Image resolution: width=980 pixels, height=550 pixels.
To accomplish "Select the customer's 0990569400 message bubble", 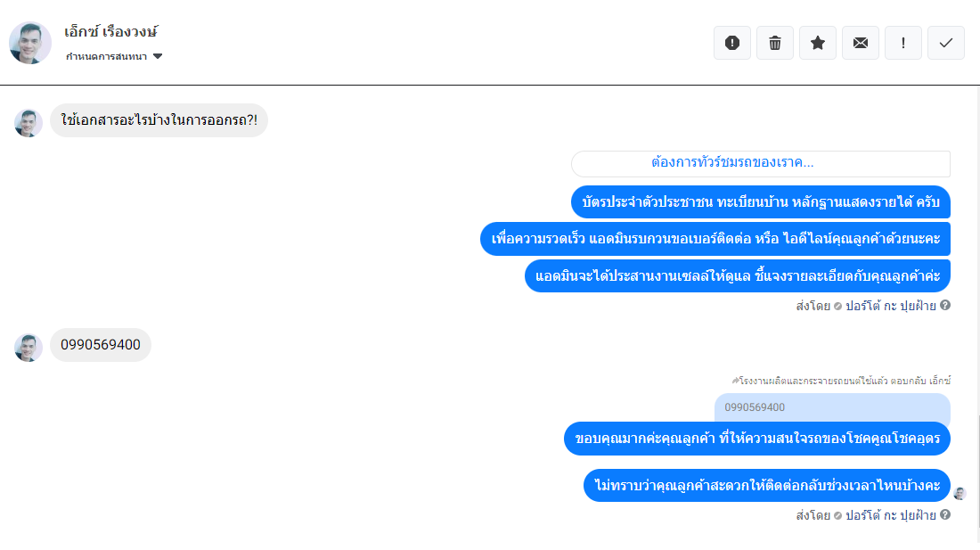I will click(101, 345).
